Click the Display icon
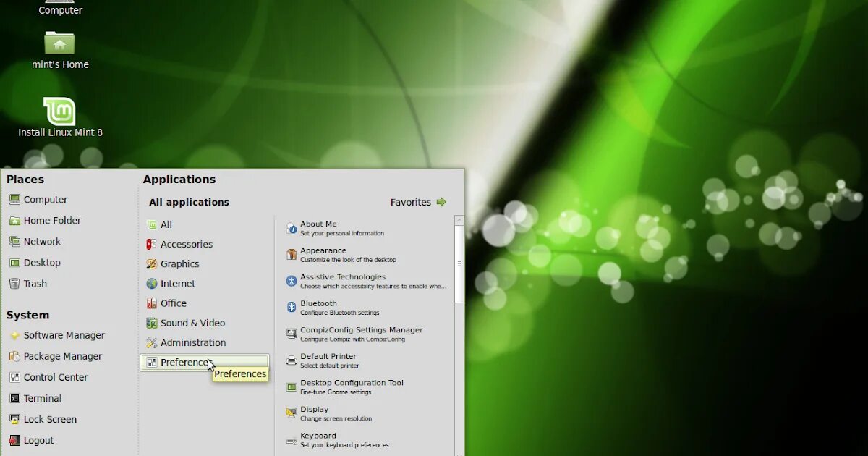This screenshot has height=456, width=868. coord(292,413)
